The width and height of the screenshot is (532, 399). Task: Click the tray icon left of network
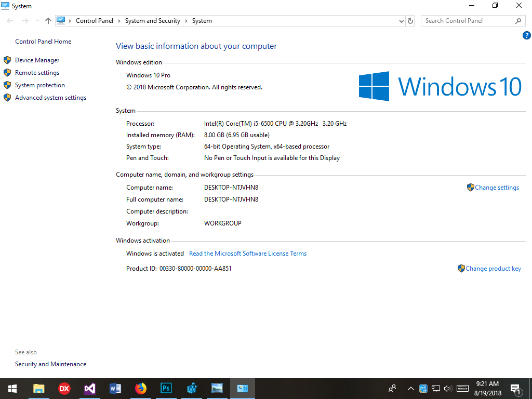(423, 389)
